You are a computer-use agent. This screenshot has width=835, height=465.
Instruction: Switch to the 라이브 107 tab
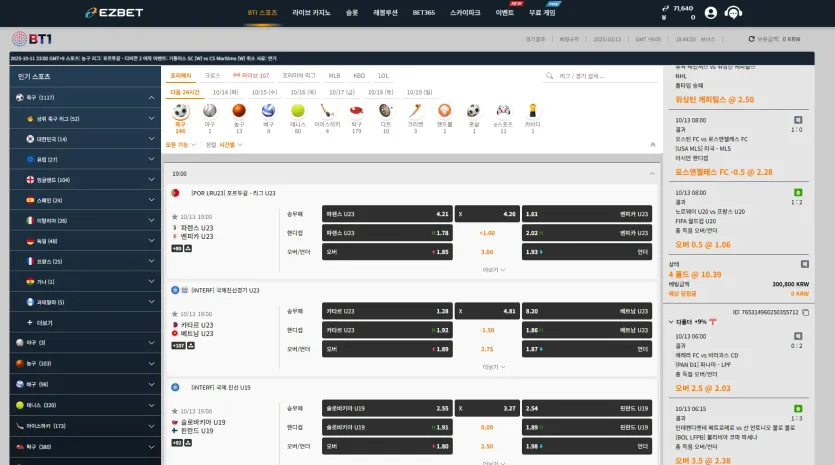point(251,76)
